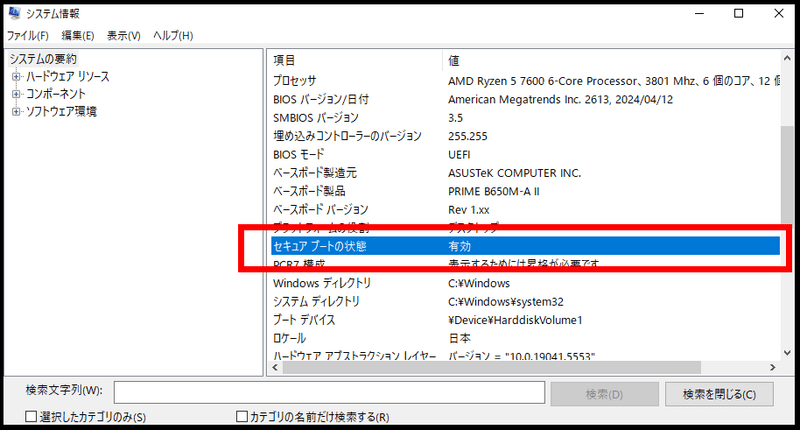Viewport: 800px width, 430px height.
Task: Select ソフトウェア環境 tree item
Action: click(x=61, y=111)
